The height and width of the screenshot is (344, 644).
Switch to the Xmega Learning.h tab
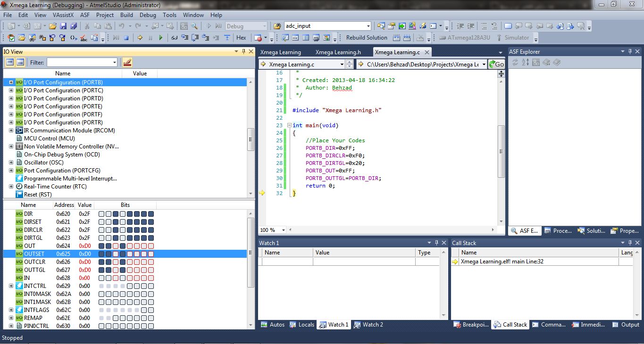(x=338, y=52)
